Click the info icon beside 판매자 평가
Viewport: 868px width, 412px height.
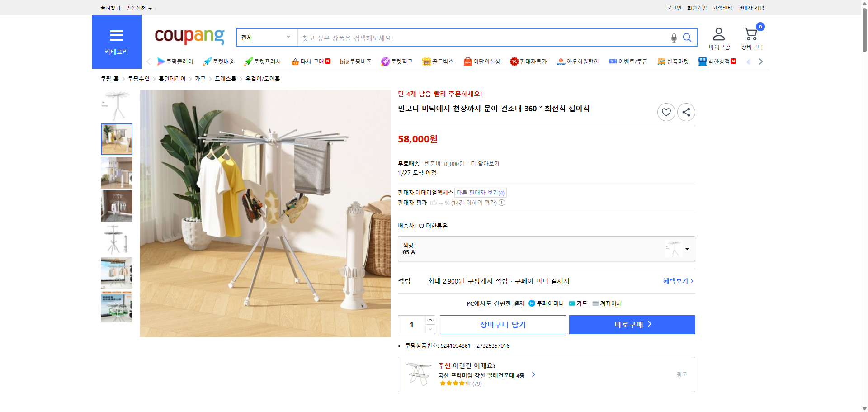click(502, 203)
